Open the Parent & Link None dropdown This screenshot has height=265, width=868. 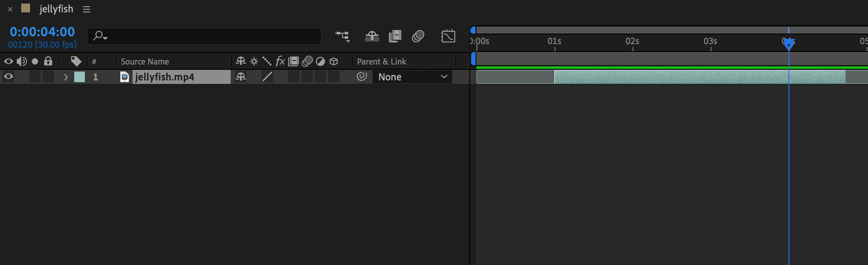[413, 77]
